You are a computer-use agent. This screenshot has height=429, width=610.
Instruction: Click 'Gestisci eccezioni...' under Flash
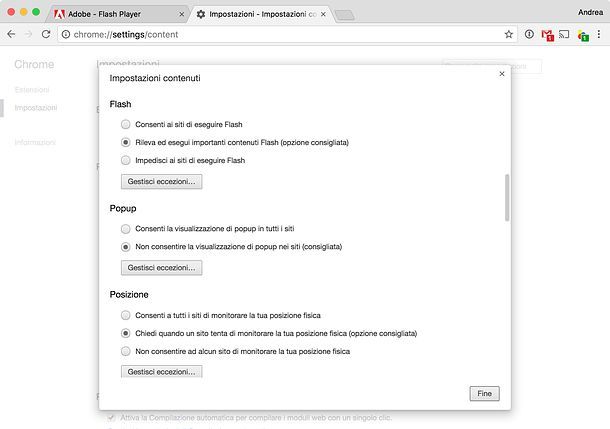pos(161,182)
